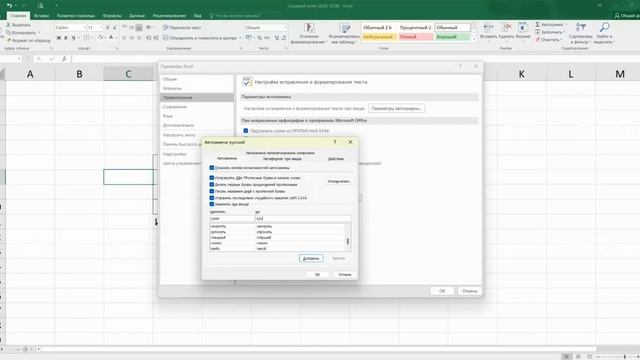
Task: Click the percent style button
Action: (259, 38)
